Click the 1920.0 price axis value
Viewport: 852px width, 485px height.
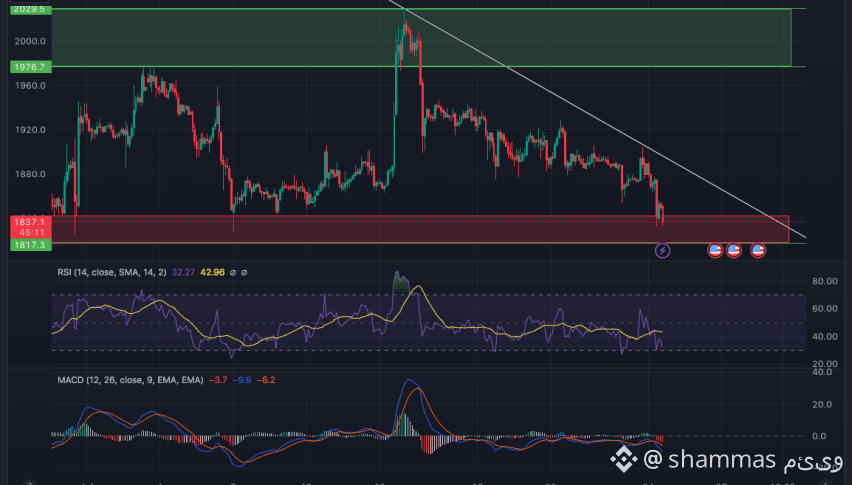(x=30, y=130)
